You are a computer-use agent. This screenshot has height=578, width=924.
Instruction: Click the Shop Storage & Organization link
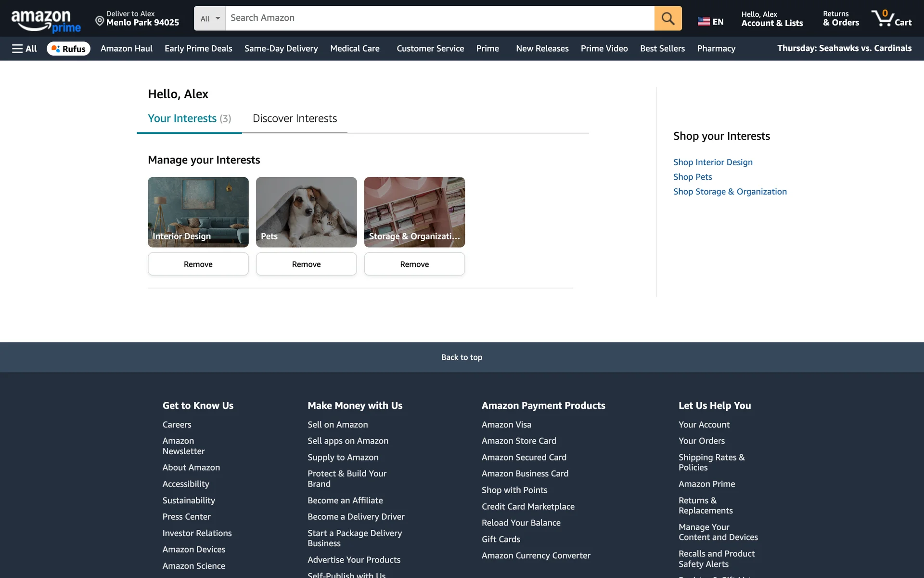click(730, 192)
